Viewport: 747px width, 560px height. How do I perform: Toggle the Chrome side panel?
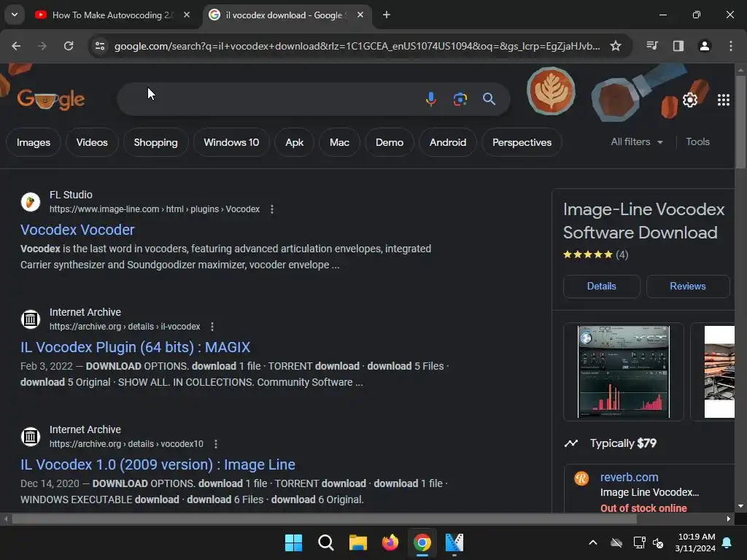(x=678, y=46)
